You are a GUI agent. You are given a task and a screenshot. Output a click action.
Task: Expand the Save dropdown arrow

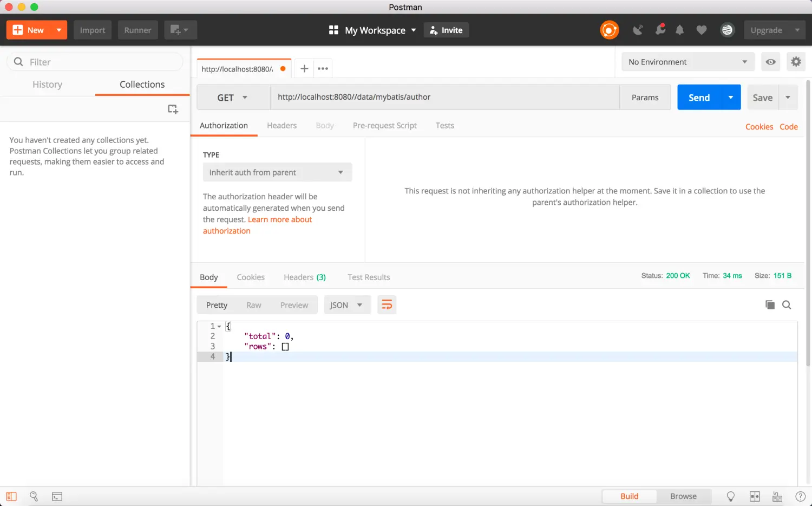pyautogui.click(x=788, y=98)
